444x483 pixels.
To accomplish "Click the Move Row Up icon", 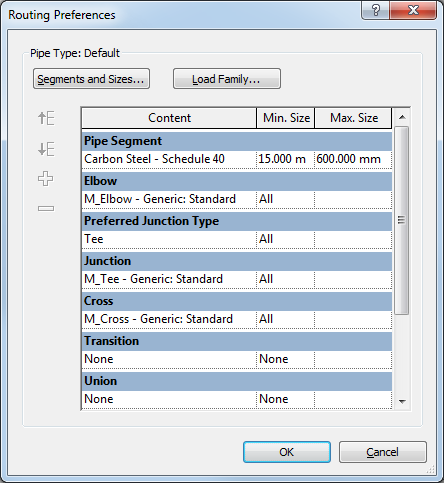I will [x=46, y=118].
